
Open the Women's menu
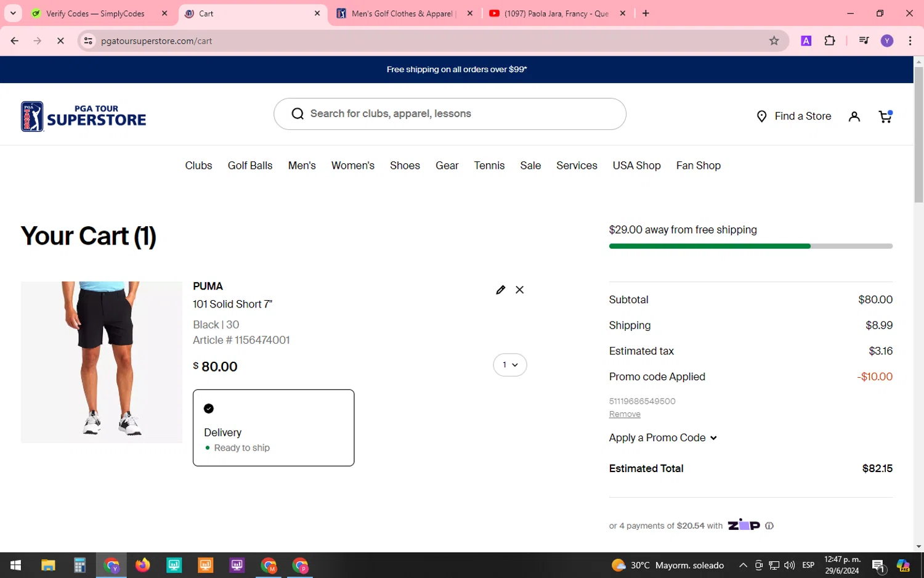[x=353, y=165]
